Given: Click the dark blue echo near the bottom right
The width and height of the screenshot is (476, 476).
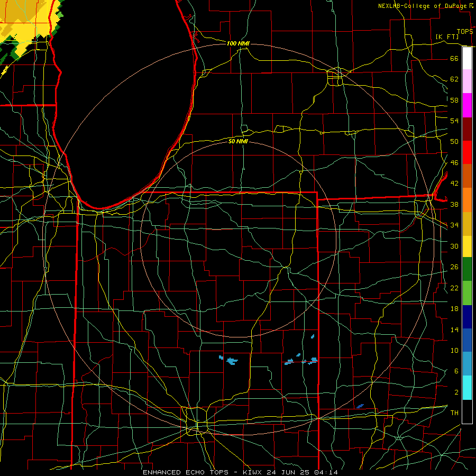Looking at the screenshot, I should (x=360, y=406).
